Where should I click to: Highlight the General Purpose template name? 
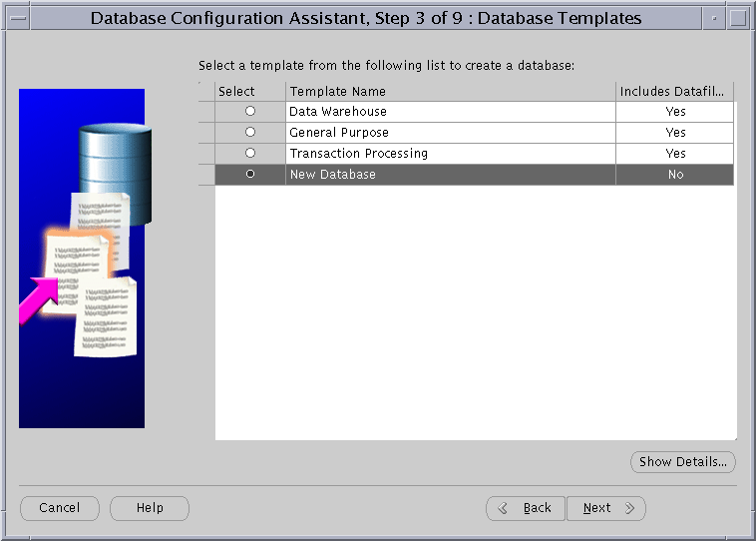coord(339,133)
